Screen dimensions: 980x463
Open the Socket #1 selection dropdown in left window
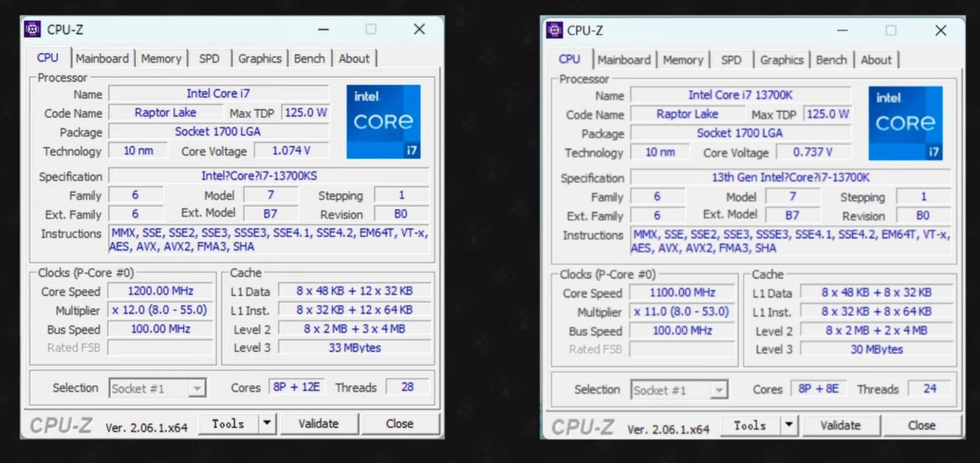[x=198, y=388]
